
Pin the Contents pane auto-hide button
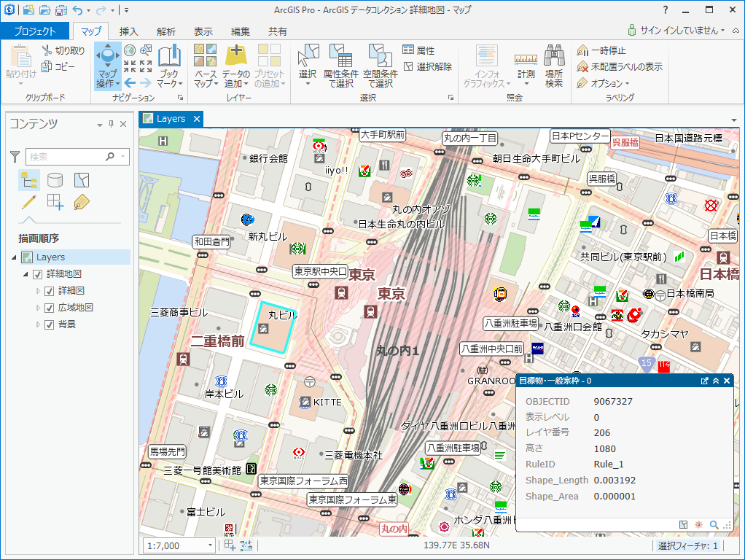coord(112,124)
